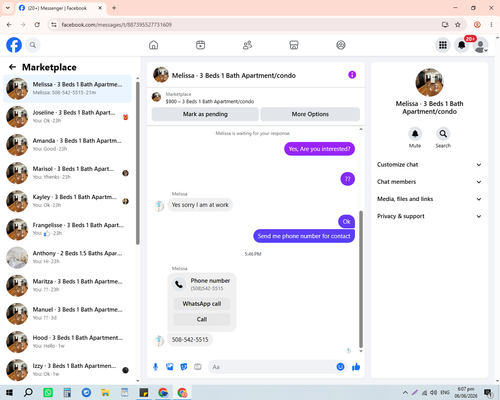The image size is (500, 400).
Task: Click More Options button
Action: pos(310,114)
